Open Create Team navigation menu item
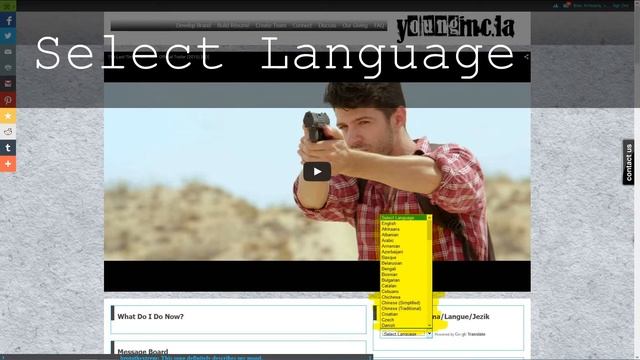Viewport: 640px width, 360px height. [271, 25]
